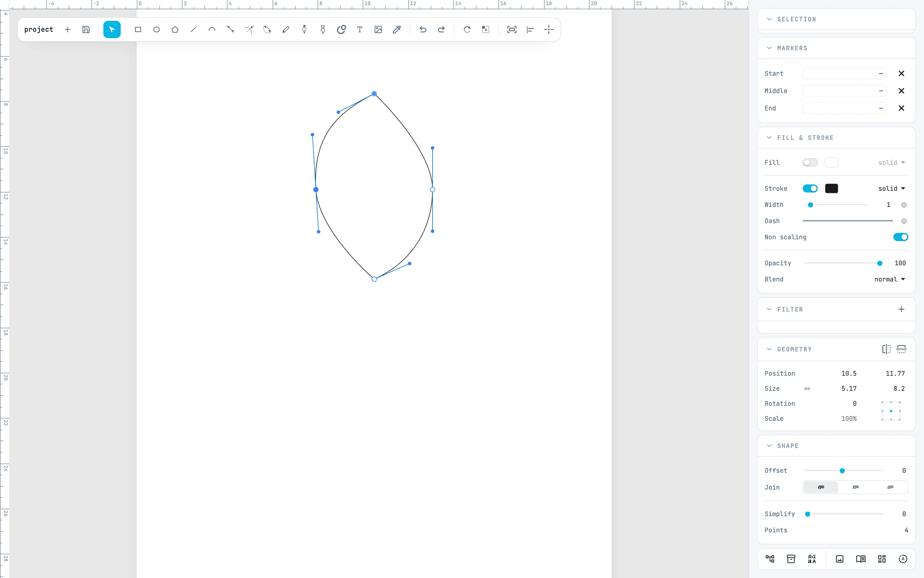Add a new project with plus icon
924x578 pixels.
tap(68, 29)
